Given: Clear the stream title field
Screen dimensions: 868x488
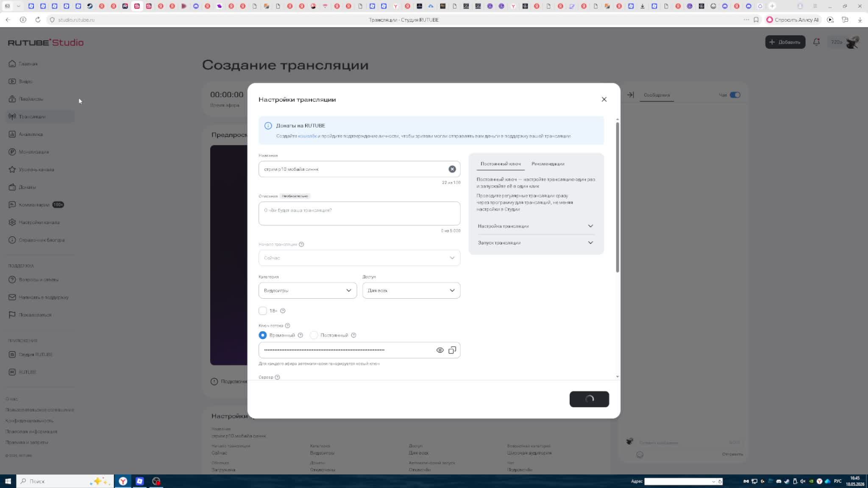Looking at the screenshot, I should click(x=452, y=169).
